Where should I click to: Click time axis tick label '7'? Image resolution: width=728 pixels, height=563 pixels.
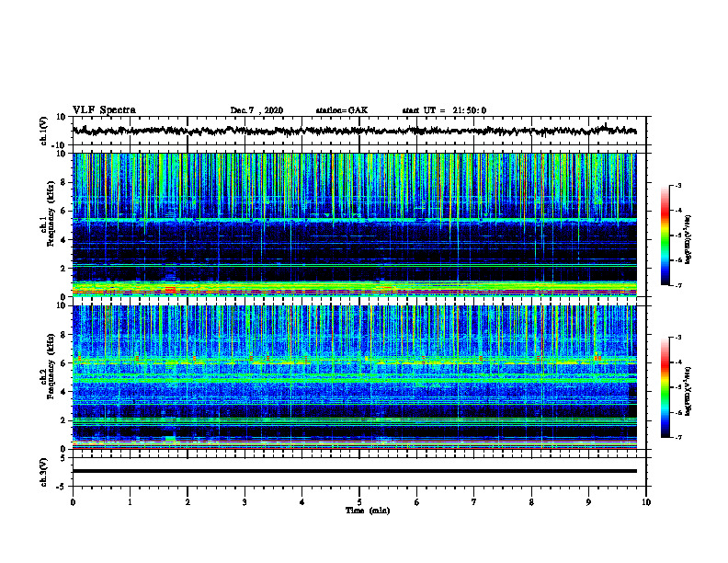click(474, 502)
